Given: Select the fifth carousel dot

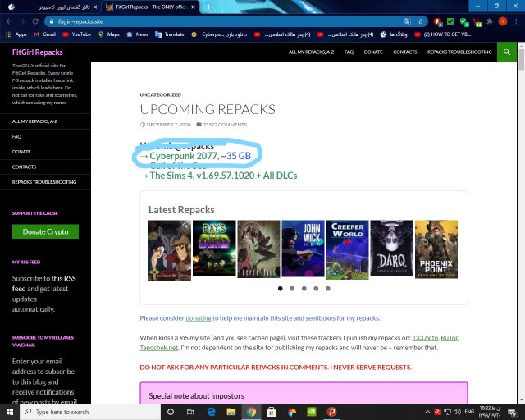Looking at the screenshot, I should (328, 289).
